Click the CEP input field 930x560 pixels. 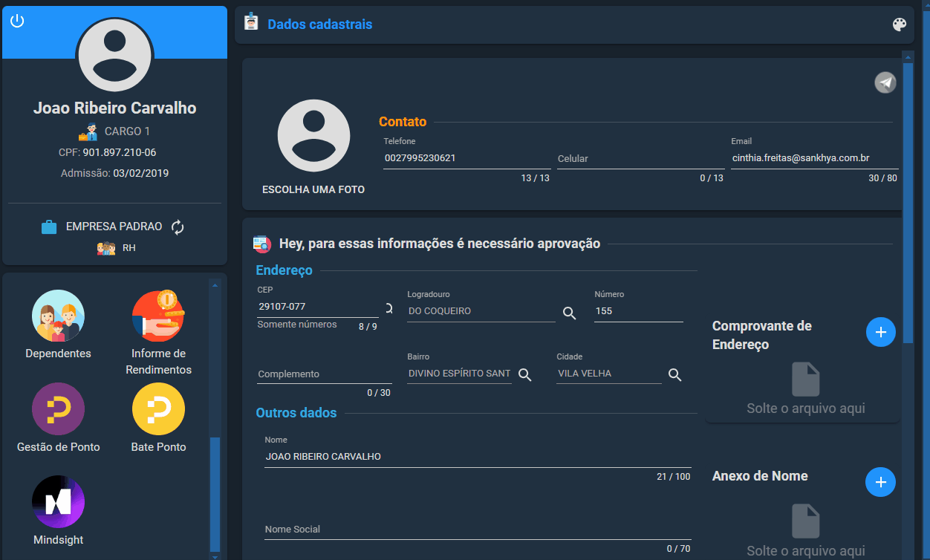pyautogui.click(x=318, y=307)
